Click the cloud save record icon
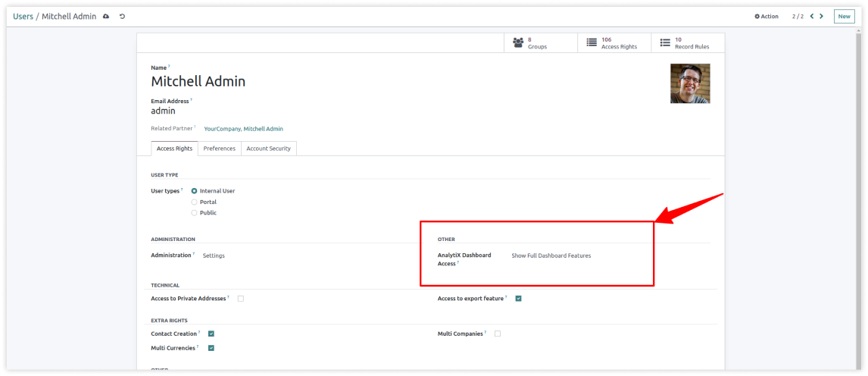 (x=106, y=17)
